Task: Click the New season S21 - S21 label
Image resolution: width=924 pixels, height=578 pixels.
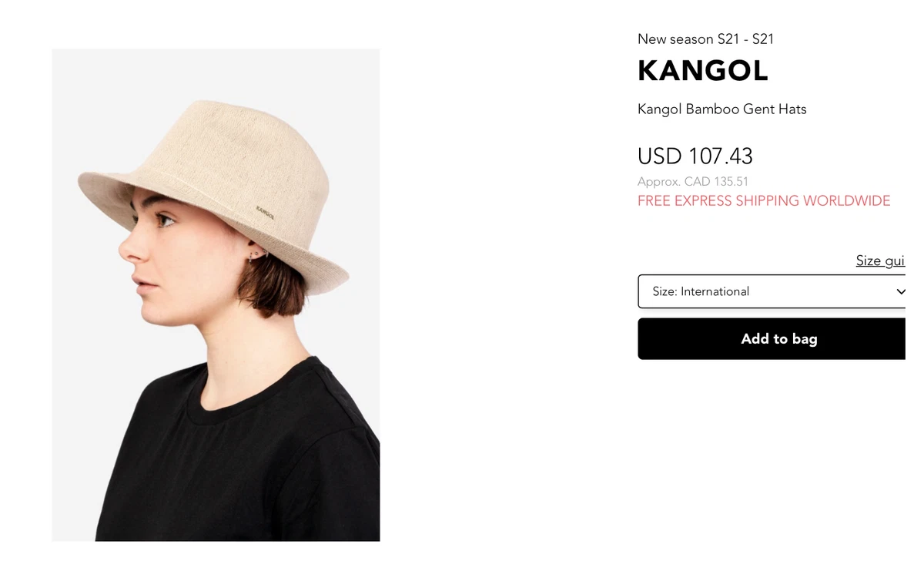Action: [705, 39]
